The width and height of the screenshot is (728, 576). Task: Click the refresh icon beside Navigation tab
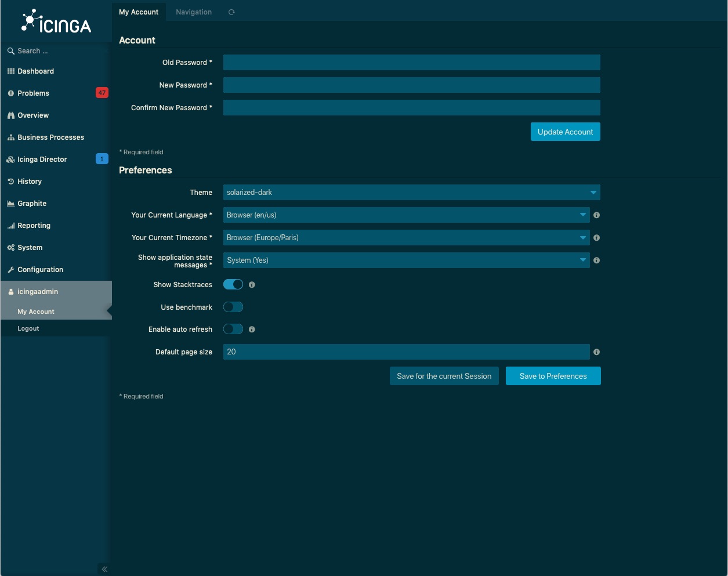click(231, 12)
